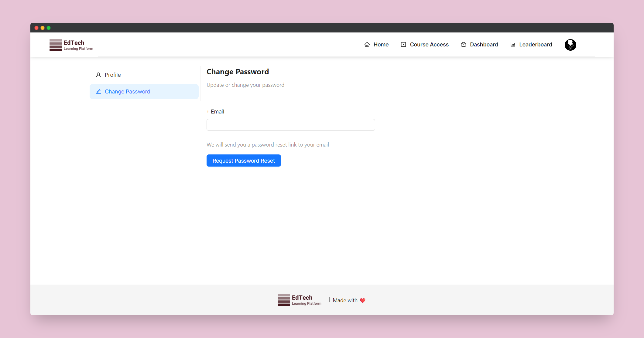
Task: Select the Profile sidebar menu item
Action: pyautogui.click(x=112, y=75)
